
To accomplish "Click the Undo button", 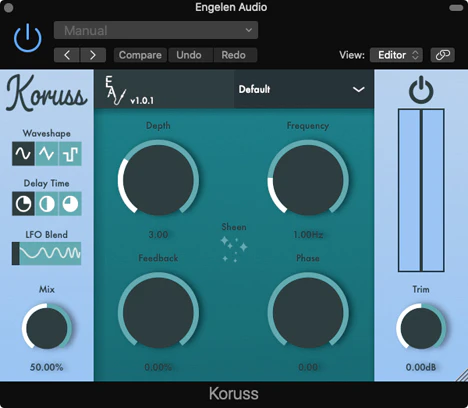I will (x=189, y=55).
